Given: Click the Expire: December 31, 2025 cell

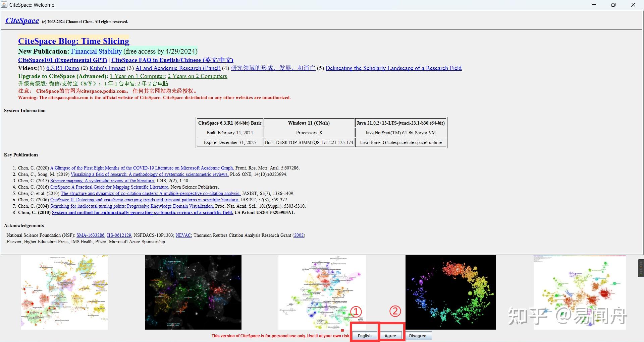Looking at the screenshot, I should tap(230, 142).
